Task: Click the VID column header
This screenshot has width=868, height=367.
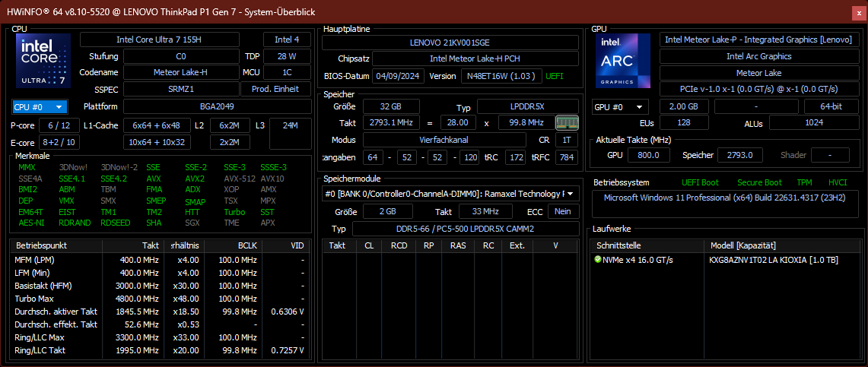Action: [x=285, y=245]
